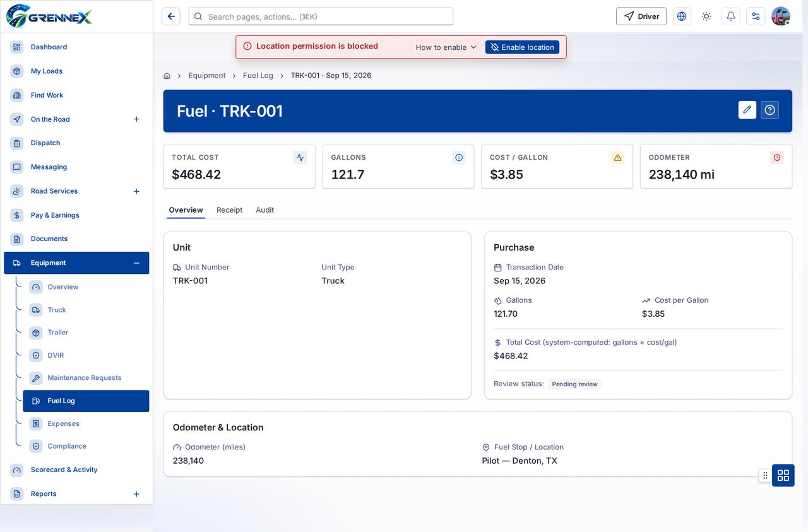Open the language globe icon
Viewport: 808px width, 532px height.
click(x=682, y=16)
